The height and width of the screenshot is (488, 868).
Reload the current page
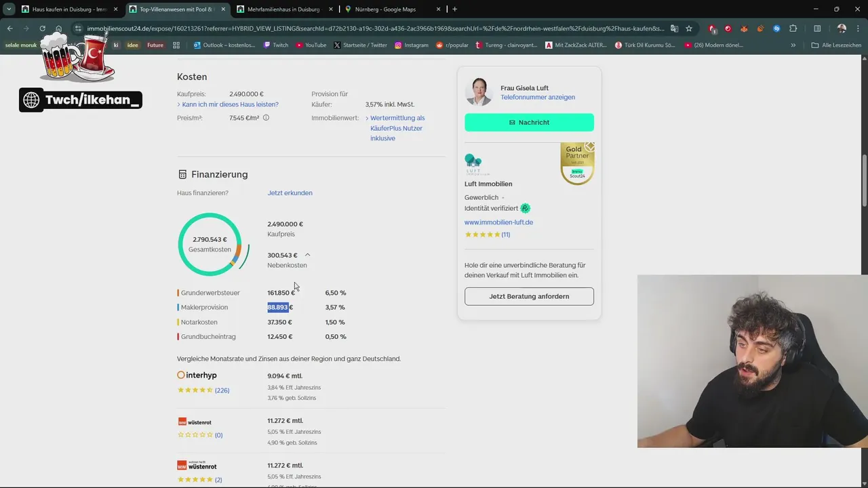click(x=42, y=28)
